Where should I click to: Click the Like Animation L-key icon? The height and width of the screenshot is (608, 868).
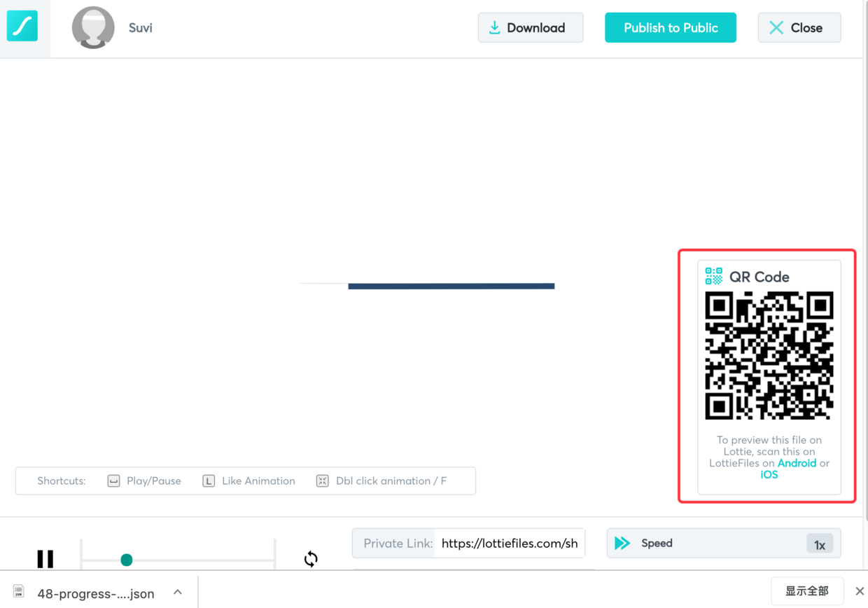point(209,481)
